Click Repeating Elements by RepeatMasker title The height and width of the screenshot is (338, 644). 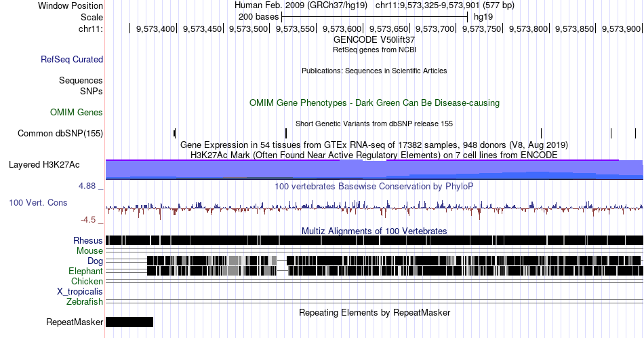[x=374, y=312]
